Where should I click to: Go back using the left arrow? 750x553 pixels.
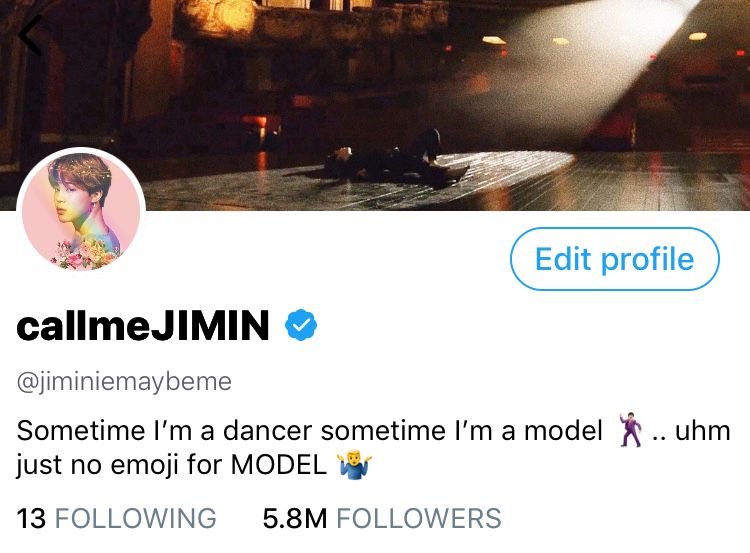31,35
